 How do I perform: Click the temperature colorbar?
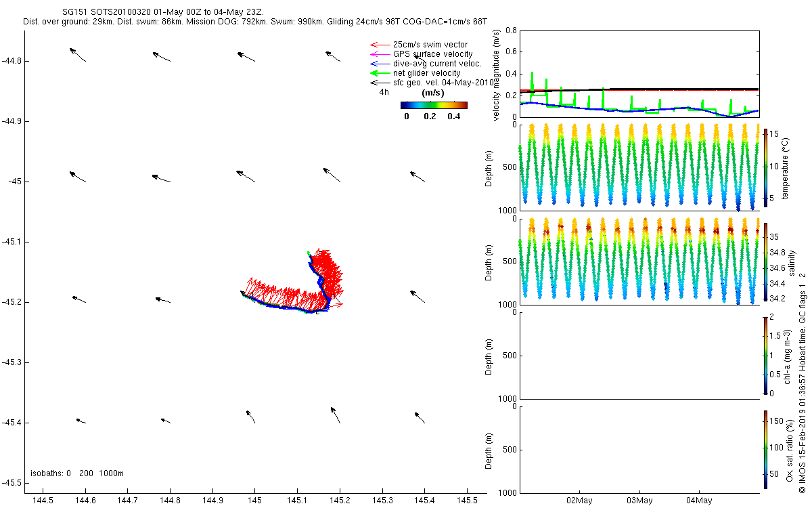pyautogui.click(x=765, y=167)
